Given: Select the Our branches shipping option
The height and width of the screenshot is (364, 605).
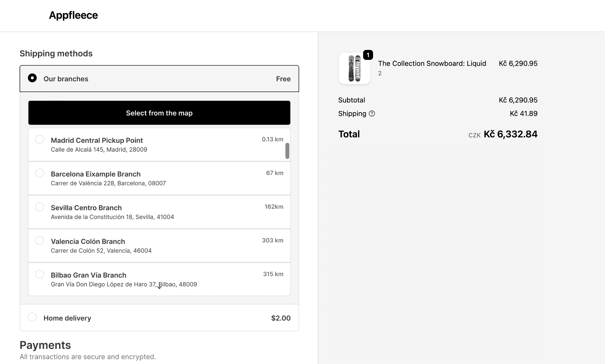Looking at the screenshot, I should tap(32, 78).
